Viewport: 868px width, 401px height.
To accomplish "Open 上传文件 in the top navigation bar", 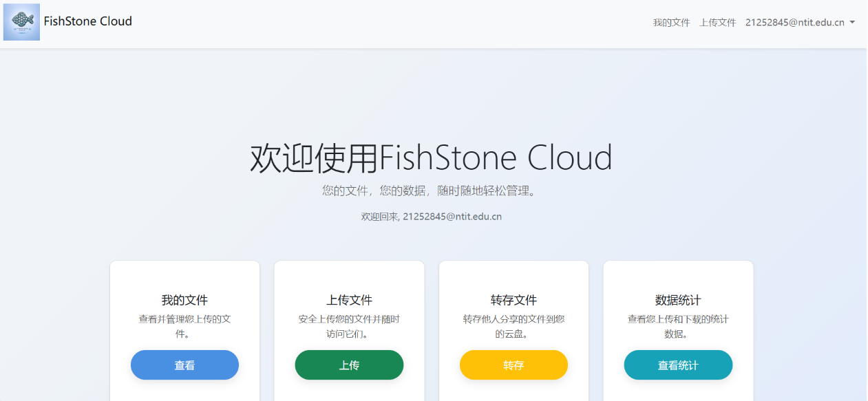I will pos(717,22).
